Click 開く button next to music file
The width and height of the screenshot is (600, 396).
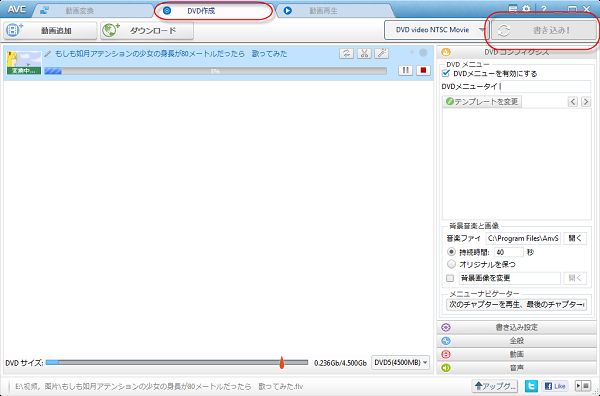coord(575,238)
